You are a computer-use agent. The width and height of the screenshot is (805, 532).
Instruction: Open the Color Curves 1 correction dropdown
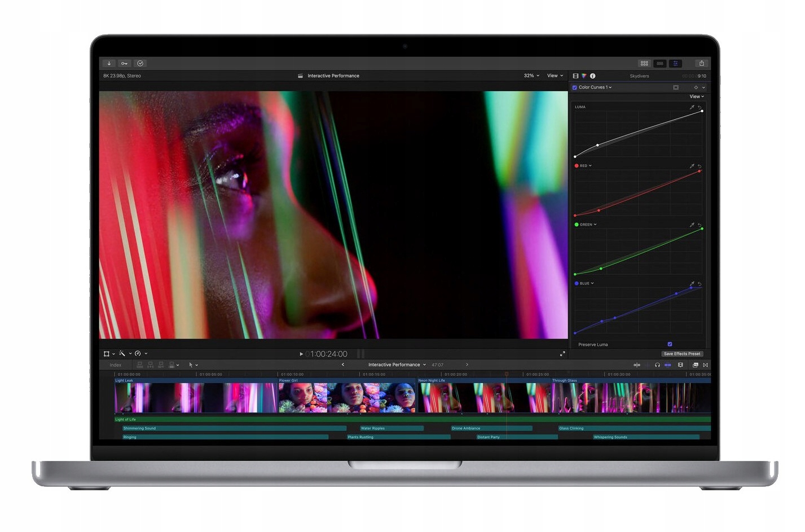(595, 87)
